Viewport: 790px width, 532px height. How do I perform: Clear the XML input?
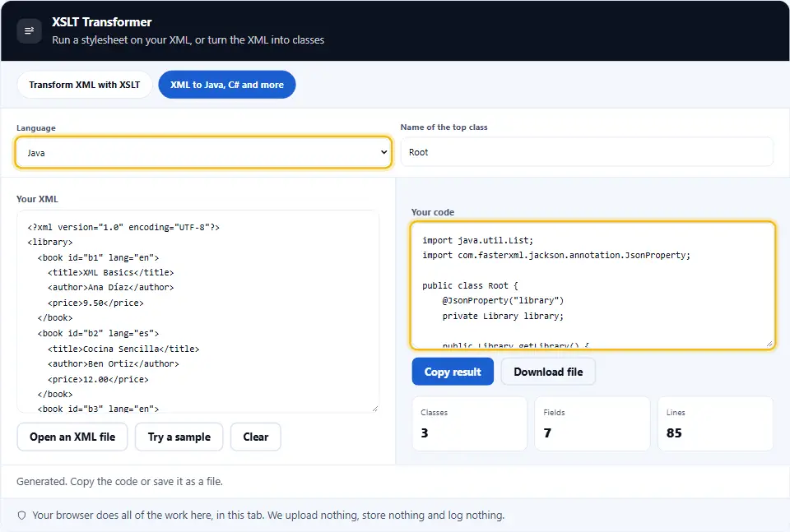click(255, 437)
